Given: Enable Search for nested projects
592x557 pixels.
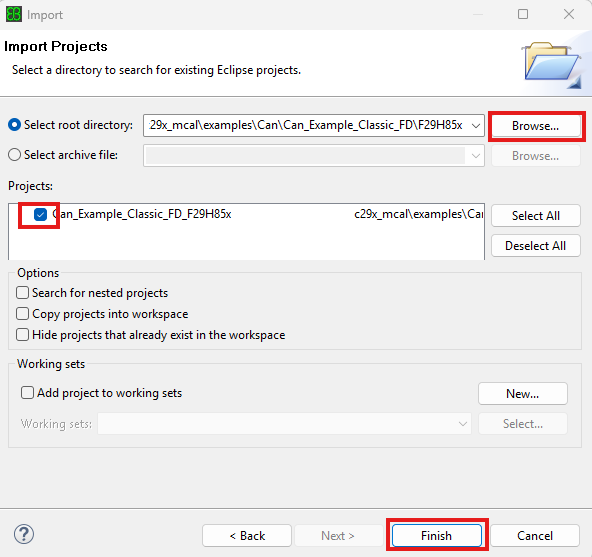Looking at the screenshot, I should click(23, 293).
